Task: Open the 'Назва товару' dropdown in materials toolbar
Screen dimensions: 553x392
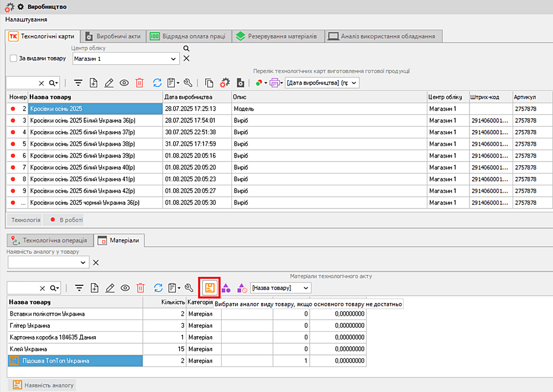Action: (306, 288)
